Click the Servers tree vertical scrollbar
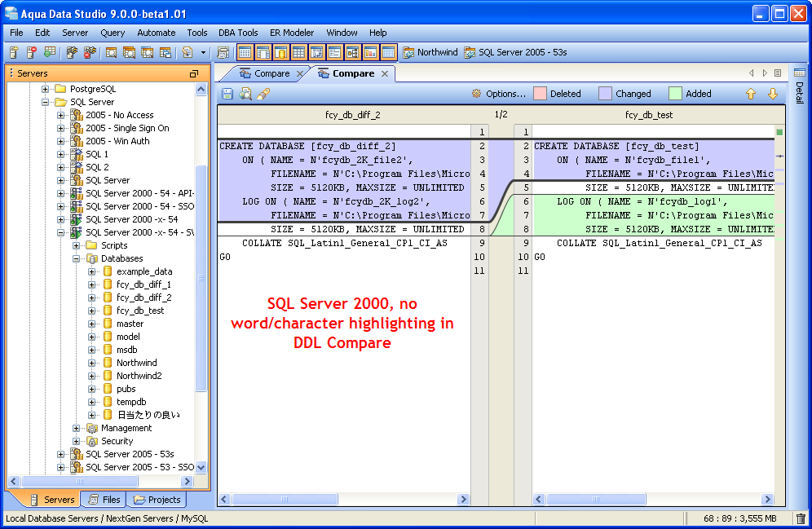This screenshot has width=812, height=529. pos(201,278)
